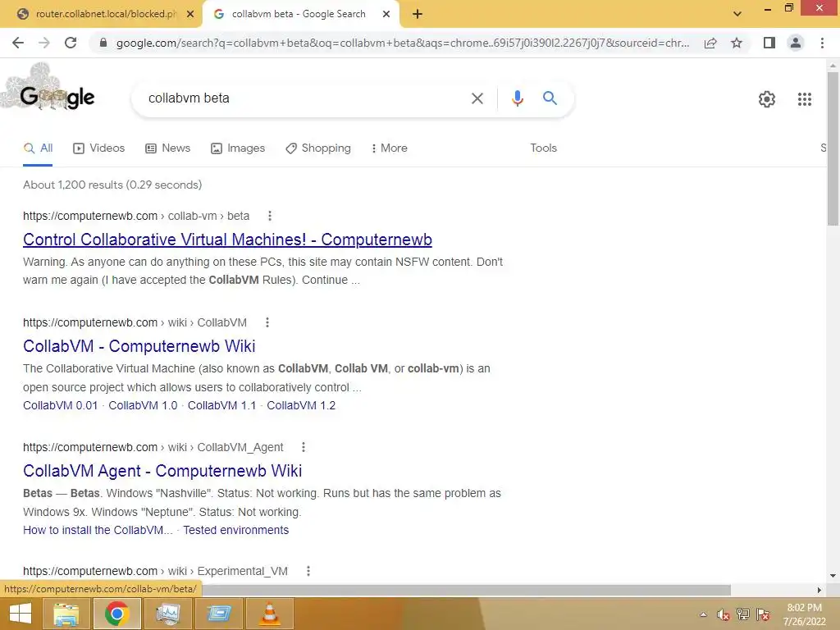The image size is (840, 630).
Task: Click the Chrome taskbar icon
Action: (116, 614)
